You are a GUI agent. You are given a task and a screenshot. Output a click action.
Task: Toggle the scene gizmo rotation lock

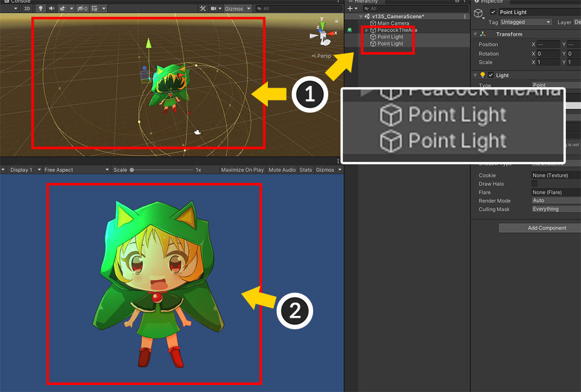pyautogui.click(x=336, y=21)
